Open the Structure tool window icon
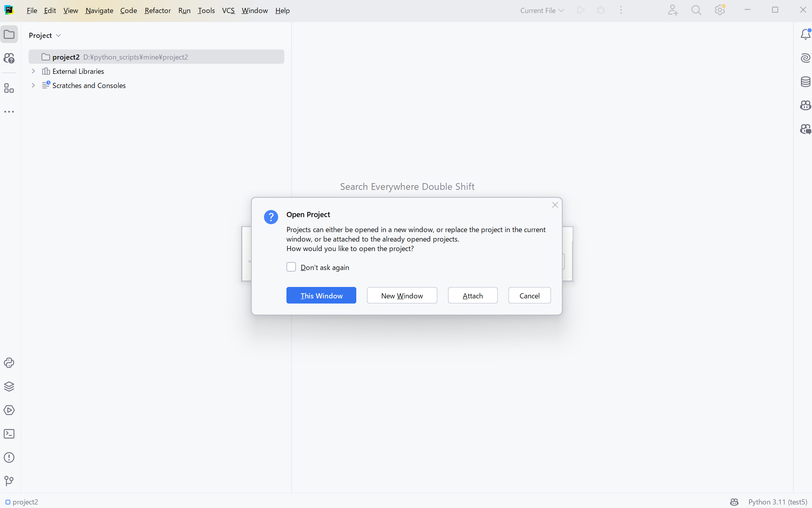 9,88
